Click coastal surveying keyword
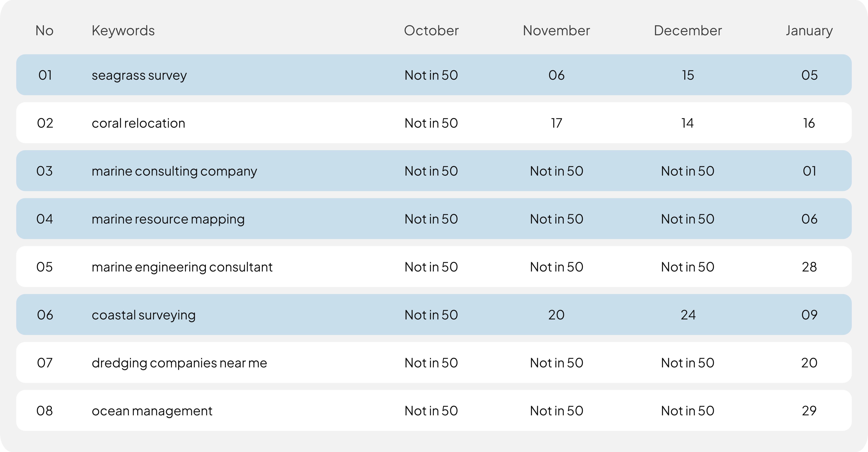Image resolution: width=868 pixels, height=452 pixels. click(143, 315)
